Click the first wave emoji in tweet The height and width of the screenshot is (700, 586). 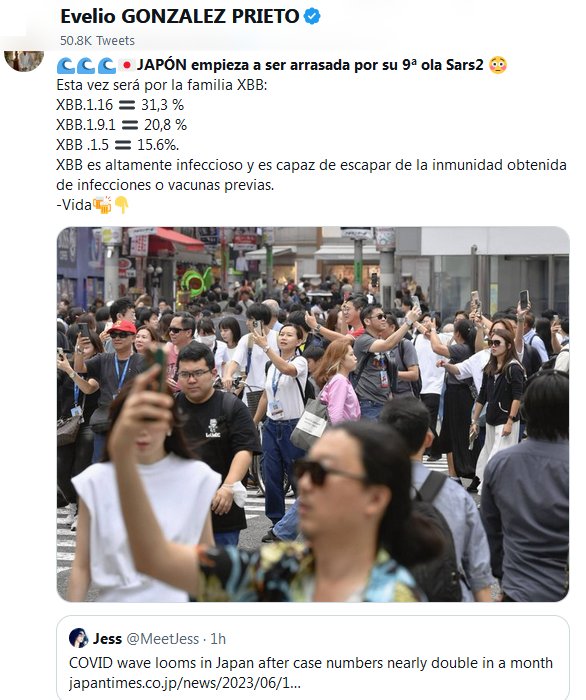66,66
